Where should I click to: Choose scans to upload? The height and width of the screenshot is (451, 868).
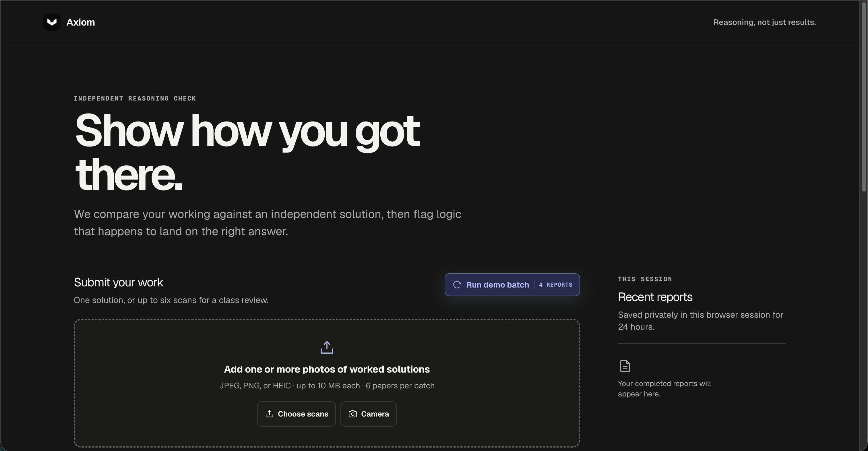pos(296,414)
